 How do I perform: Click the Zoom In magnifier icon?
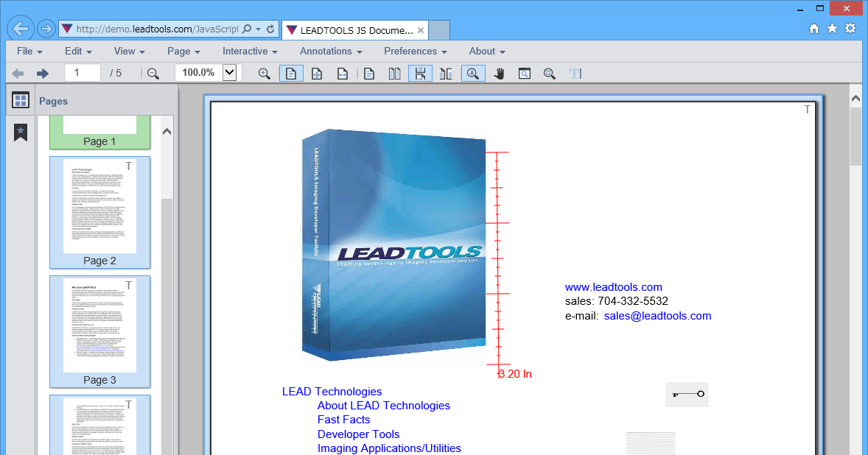(x=263, y=73)
